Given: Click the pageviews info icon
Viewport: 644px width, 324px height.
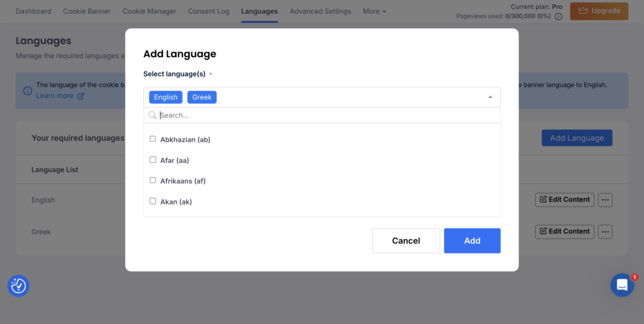Looking at the screenshot, I should pos(558,16).
